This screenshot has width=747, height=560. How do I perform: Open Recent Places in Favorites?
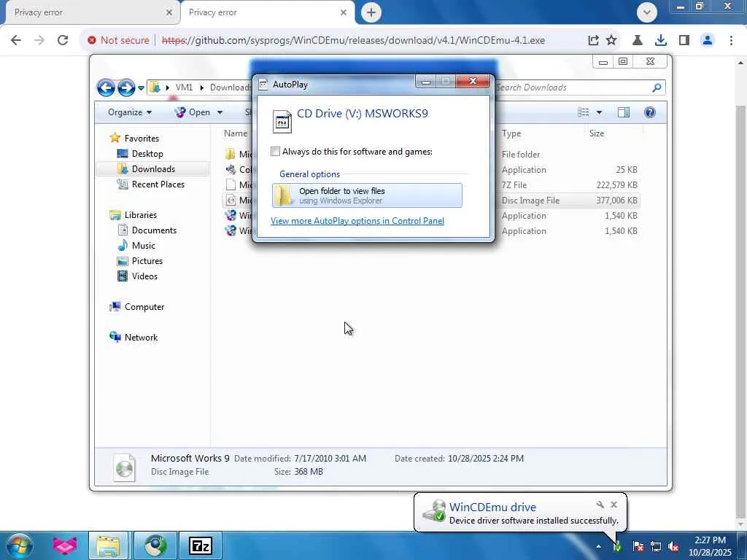[158, 184]
